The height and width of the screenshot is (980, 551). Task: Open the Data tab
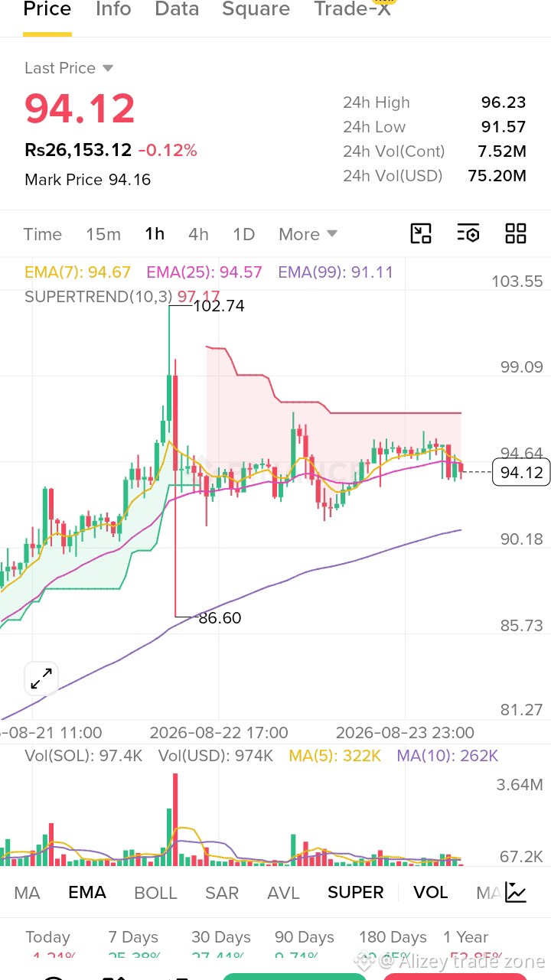(x=177, y=10)
